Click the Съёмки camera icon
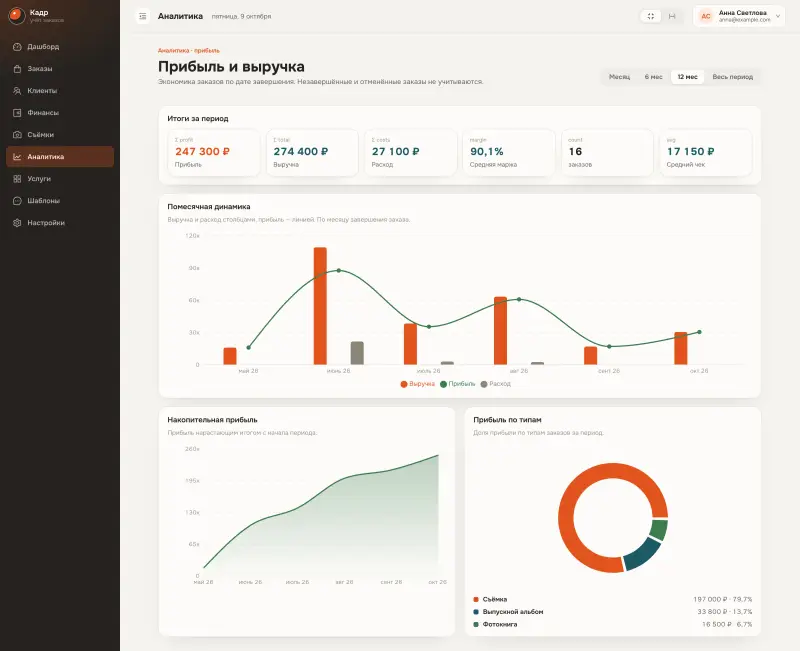 click(17, 135)
